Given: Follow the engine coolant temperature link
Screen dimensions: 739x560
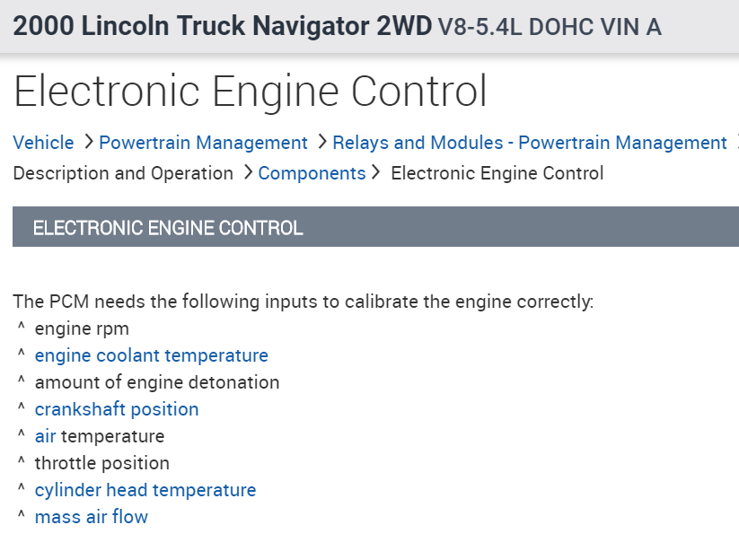Looking at the screenshot, I should pos(151,355).
